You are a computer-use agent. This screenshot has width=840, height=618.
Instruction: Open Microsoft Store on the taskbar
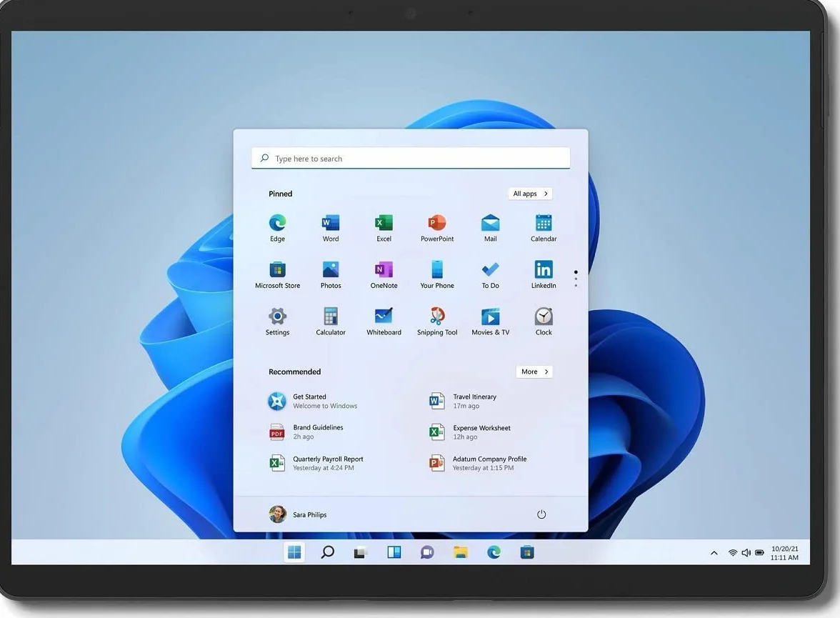pos(527,552)
